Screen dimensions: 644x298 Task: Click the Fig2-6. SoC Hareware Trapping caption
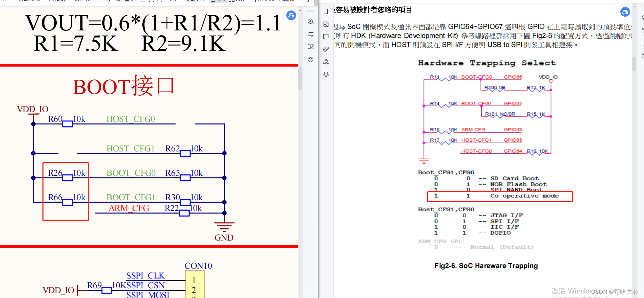(x=486, y=266)
